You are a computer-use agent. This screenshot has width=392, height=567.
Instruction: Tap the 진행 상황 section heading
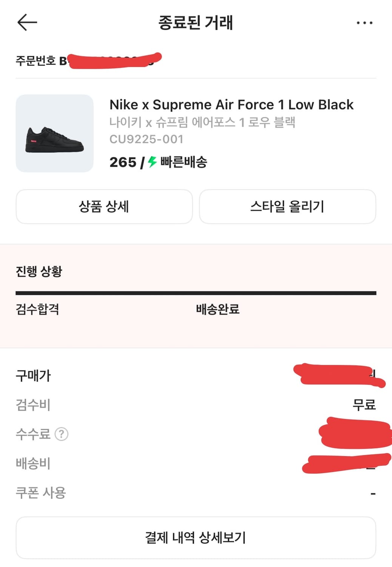pos(39,271)
